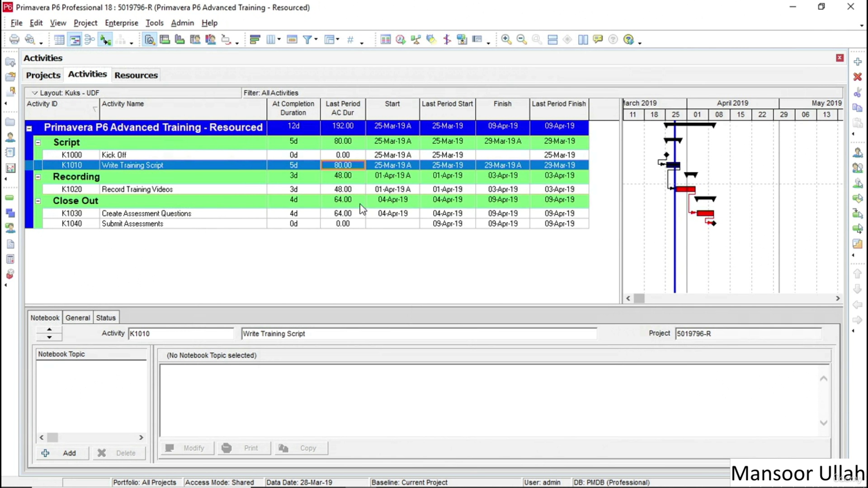Open the Status details tab
This screenshot has width=868, height=488.
(x=106, y=318)
